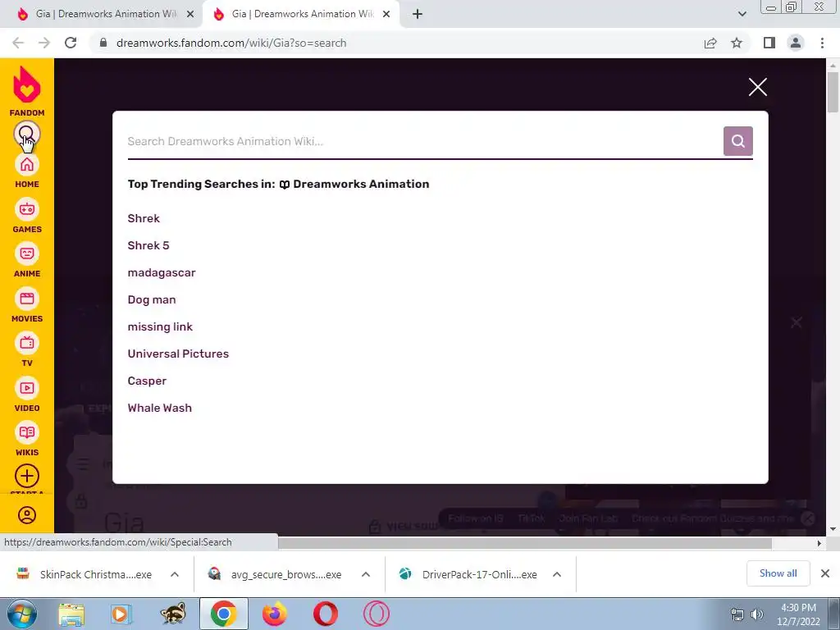Click Show all downloads
The image size is (840, 630).
[778, 573]
